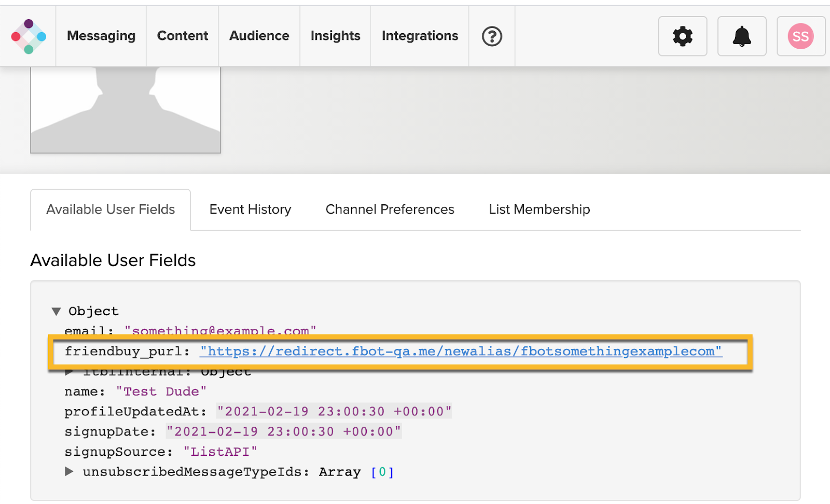Image resolution: width=830 pixels, height=504 pixels.
Task: Open notifications bell icon
Action: pos(742,36)
